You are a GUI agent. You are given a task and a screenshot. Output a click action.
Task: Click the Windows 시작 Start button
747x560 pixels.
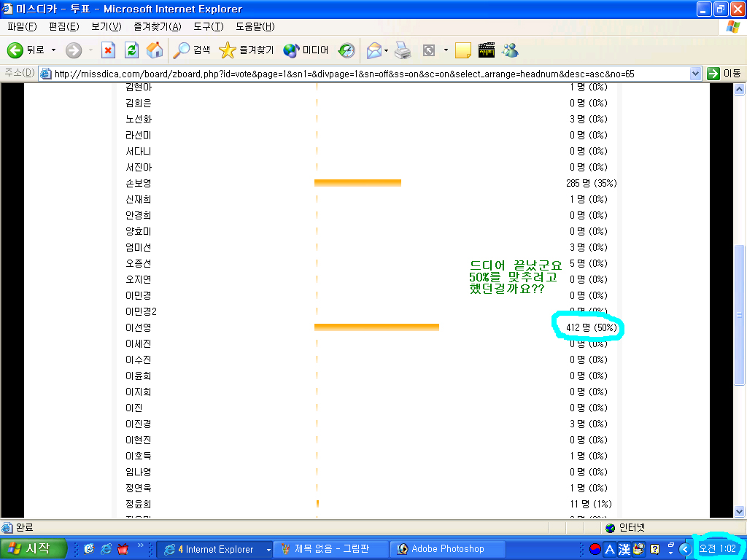[34, 549]
